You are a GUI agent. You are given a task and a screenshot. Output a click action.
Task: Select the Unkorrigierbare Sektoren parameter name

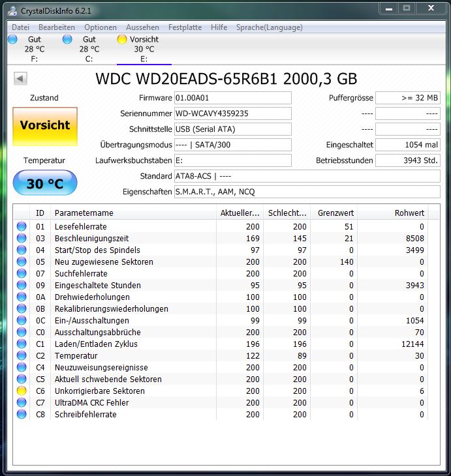pyautogui.click(x=100, y=391)
